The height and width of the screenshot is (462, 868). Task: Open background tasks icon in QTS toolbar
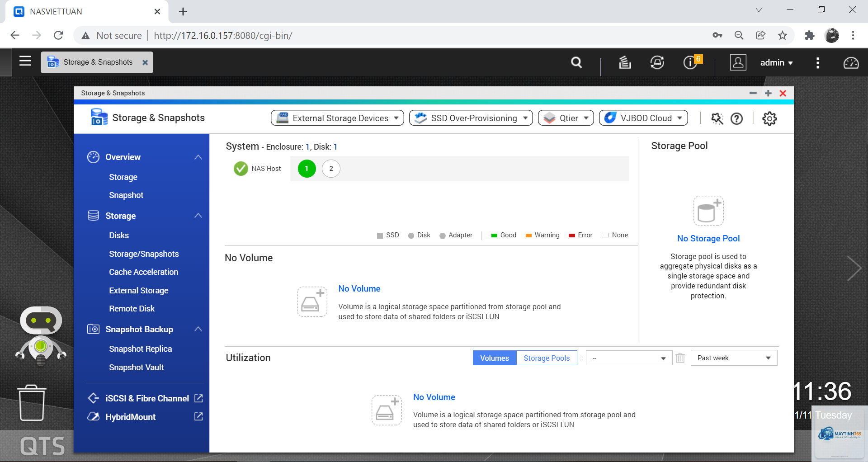point(625,62)
